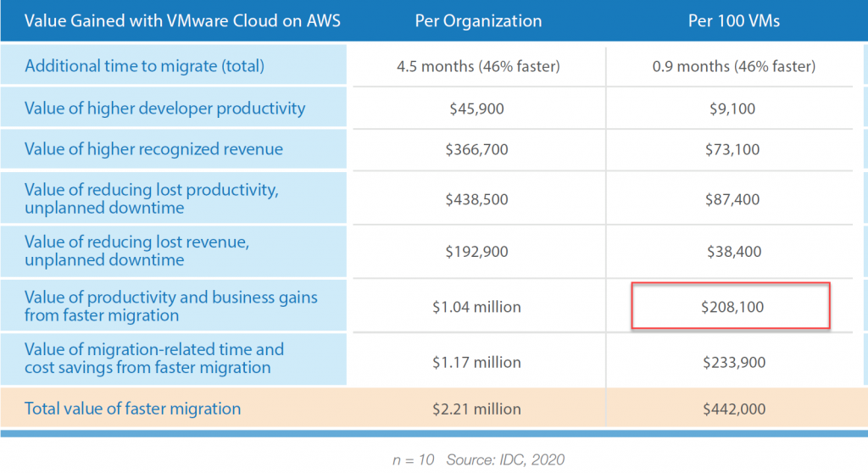
Task: Select 'Value of higher developer productivity' row label
Action: (x=164, y=109)
